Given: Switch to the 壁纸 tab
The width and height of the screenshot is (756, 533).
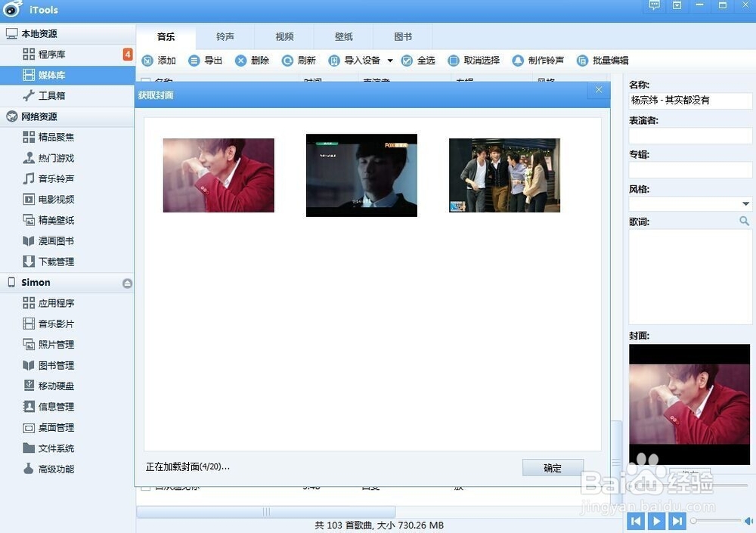Looking at the screenshot, I should [x=344, y=36].
